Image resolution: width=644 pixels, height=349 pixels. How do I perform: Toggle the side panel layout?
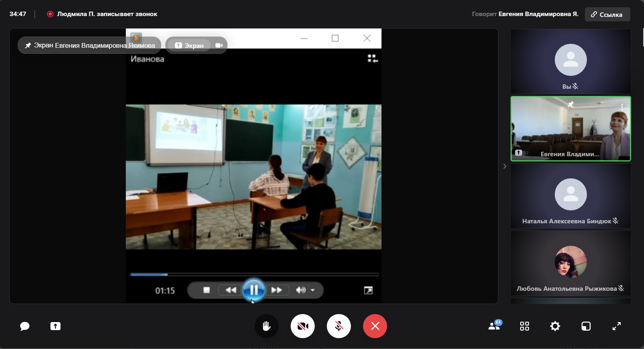coord(586,326)
